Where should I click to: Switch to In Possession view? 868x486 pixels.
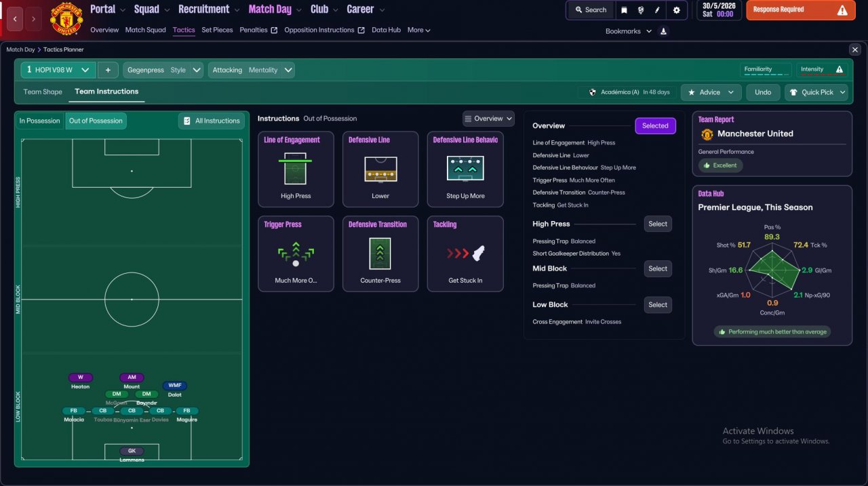(40, 121)
